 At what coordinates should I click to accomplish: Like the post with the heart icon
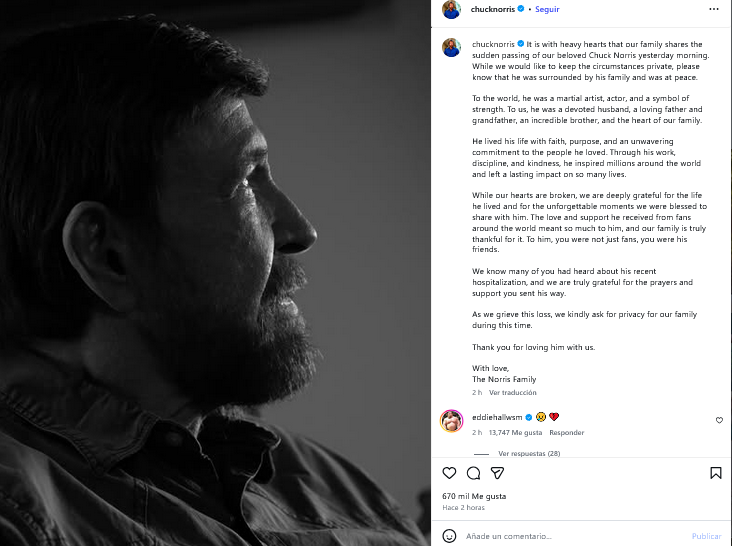tap(449, 473)
